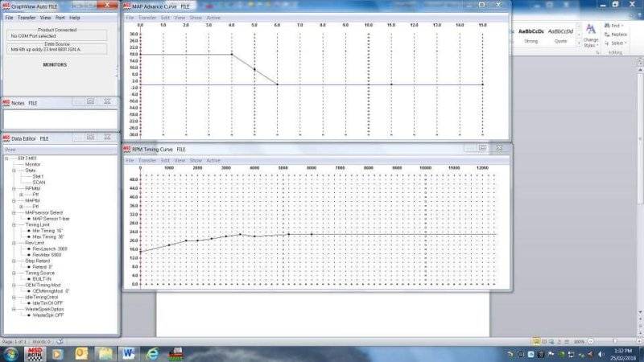Viewport: 644px width, 362px height.
Task: Click Replace in the Editing group
Action: (x=617, y=35)
